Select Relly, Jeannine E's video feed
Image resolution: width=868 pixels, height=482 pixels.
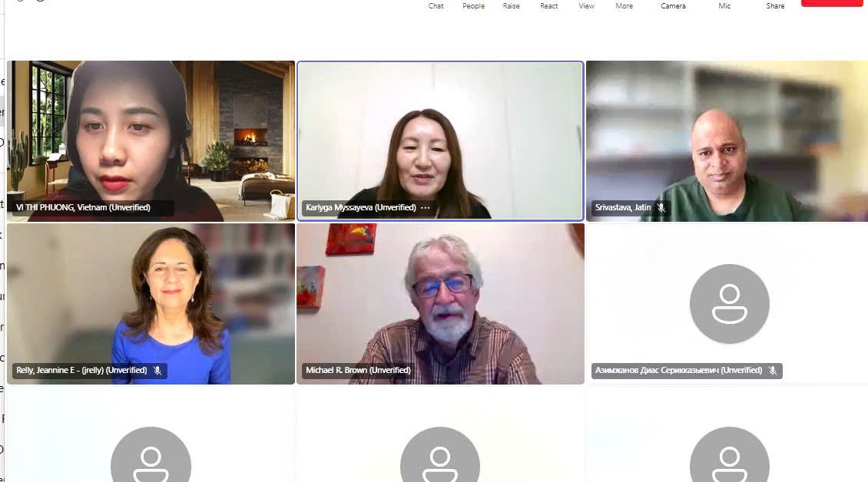point(151,304)
